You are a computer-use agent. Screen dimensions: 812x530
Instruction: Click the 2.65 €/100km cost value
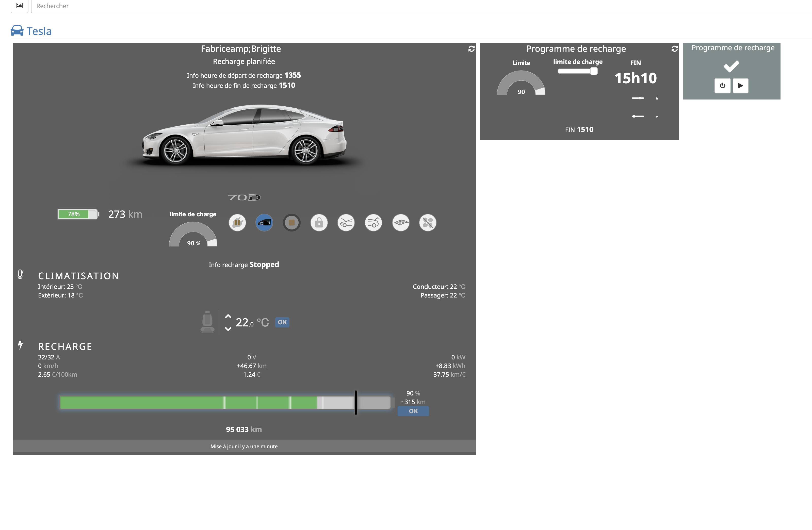coord(57,374)
